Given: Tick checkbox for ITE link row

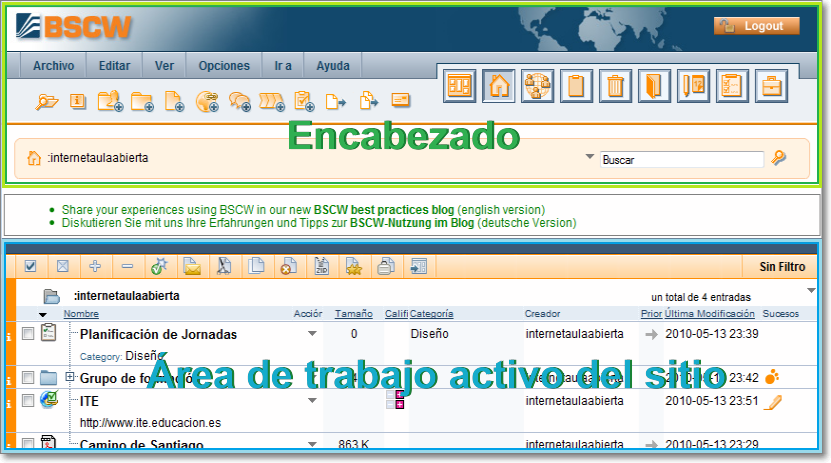Looking at the screenshot, I should [28, 400].
